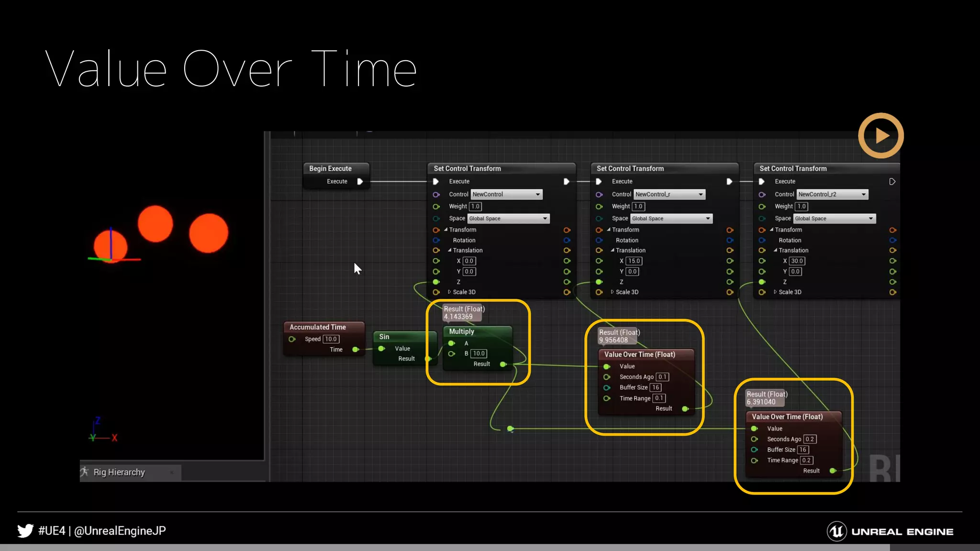Click the Accumulated Time node's Time output pin

pyautogui.click(x=356, y=350)
